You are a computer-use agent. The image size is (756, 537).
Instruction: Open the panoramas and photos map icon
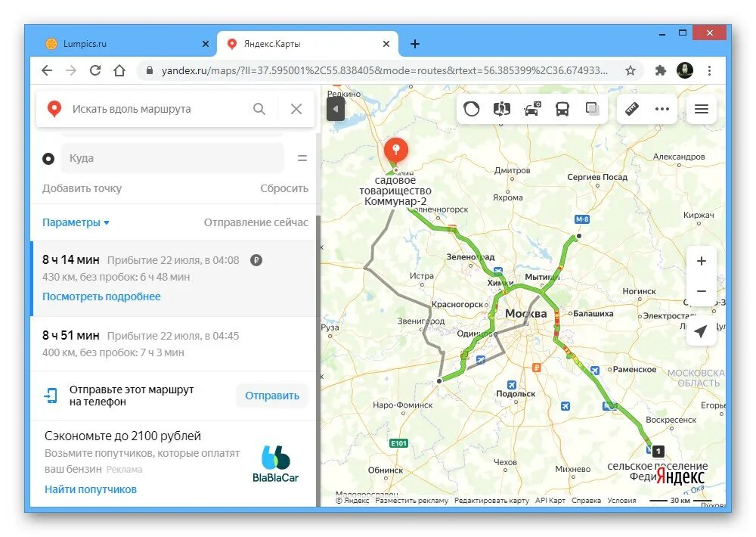tap(501, 109)
